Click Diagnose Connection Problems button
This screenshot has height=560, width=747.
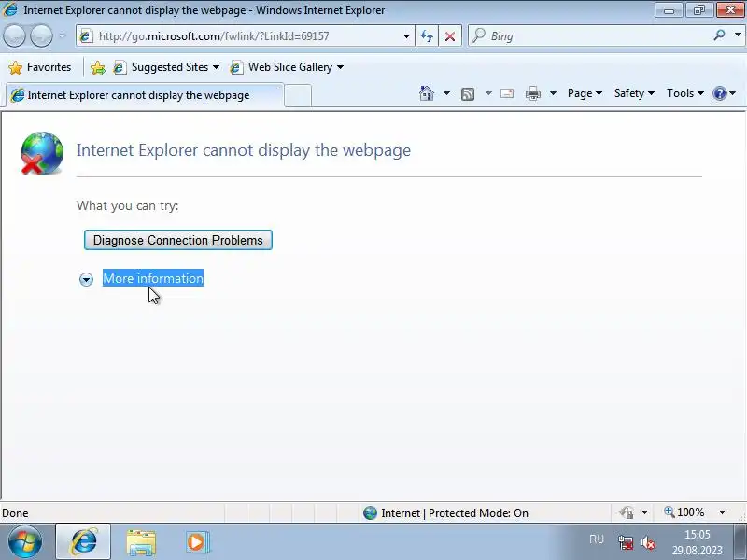178,240
